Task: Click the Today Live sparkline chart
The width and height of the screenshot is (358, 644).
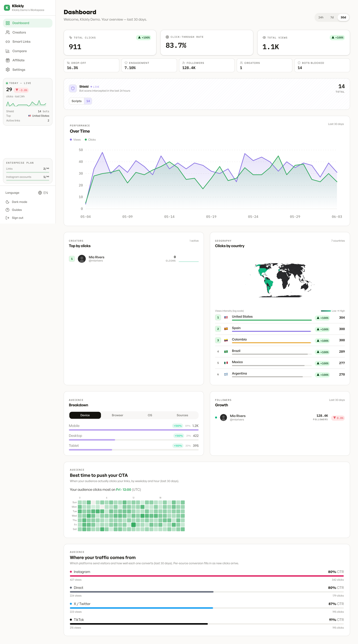Action: pos(26,103)
